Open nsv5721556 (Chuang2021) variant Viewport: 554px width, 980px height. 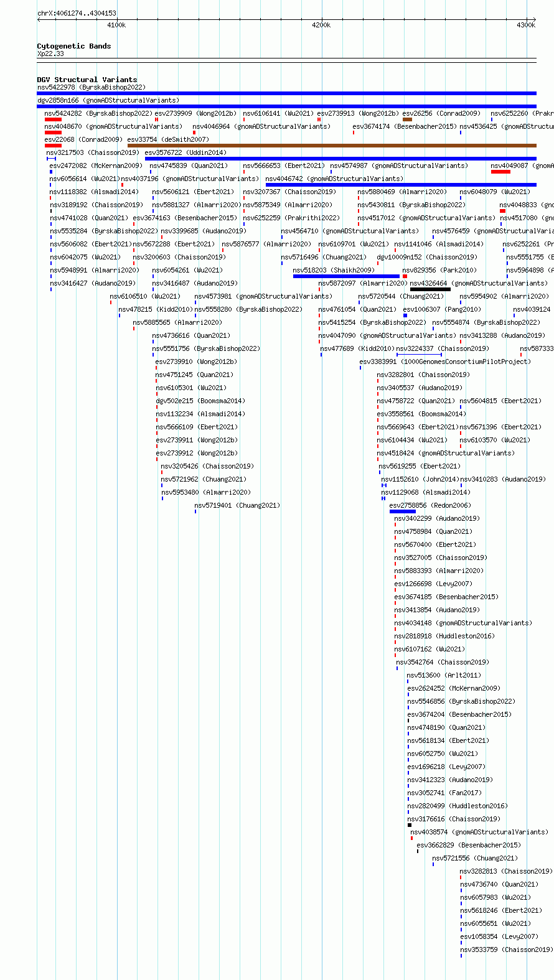475,859
